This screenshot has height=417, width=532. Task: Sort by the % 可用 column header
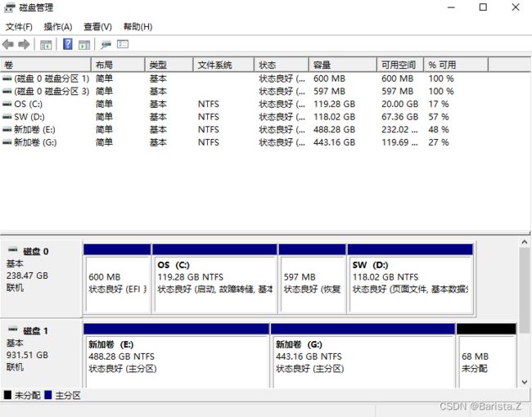coord(457,65)
